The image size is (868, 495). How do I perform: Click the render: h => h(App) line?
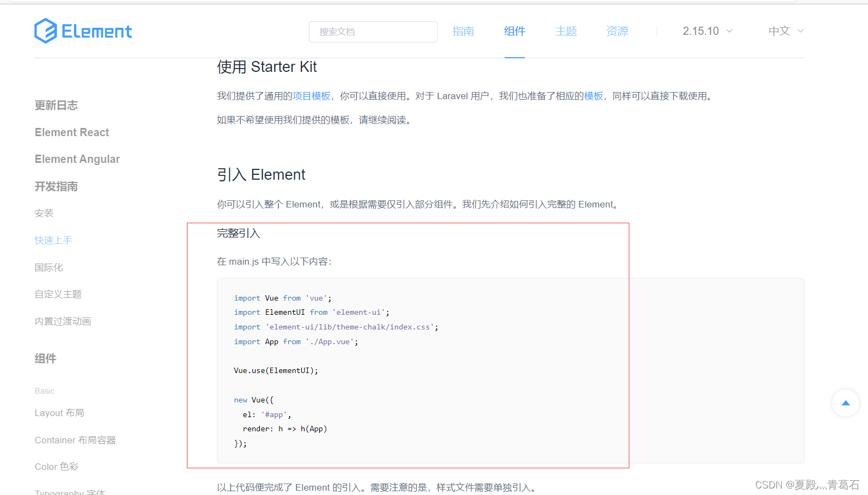pyautogui.click(x=285, y=429)
